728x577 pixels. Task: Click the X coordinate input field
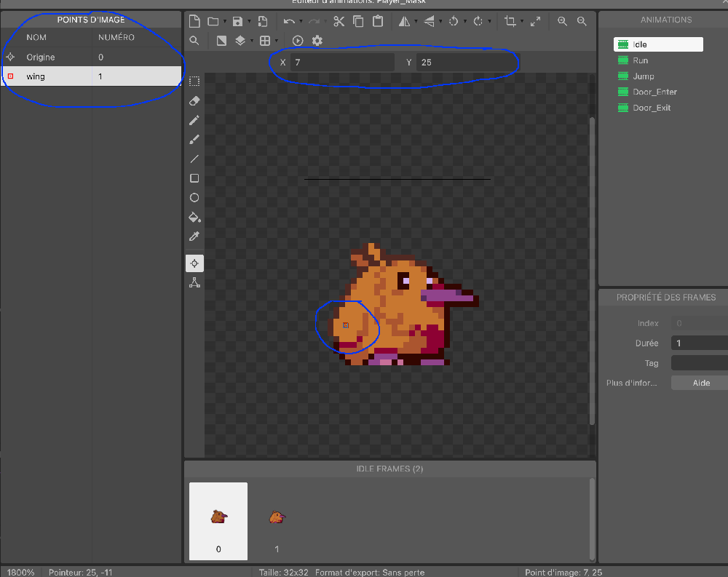[x=341, y=63]
